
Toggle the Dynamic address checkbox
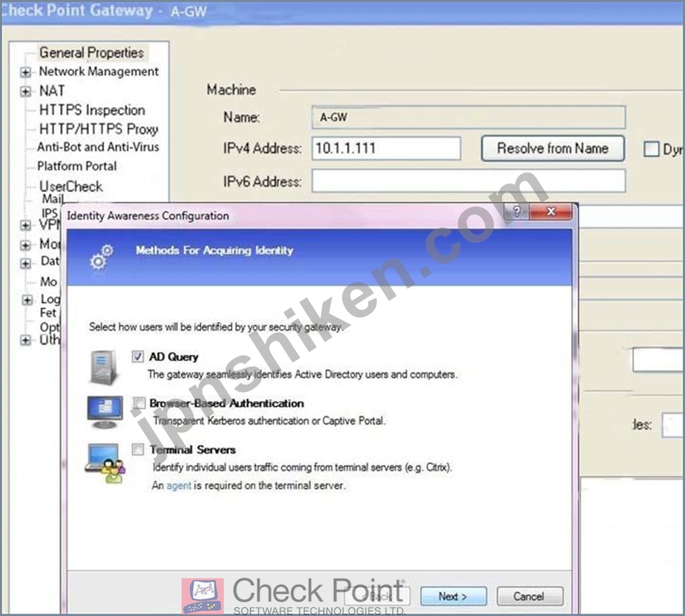(x=651, y=149)
